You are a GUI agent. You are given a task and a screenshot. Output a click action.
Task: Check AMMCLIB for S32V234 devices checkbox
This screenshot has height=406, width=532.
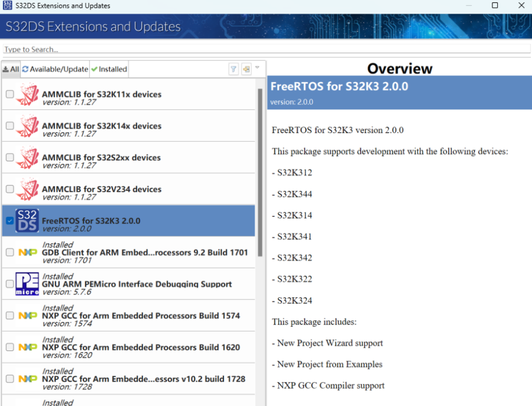10,189
